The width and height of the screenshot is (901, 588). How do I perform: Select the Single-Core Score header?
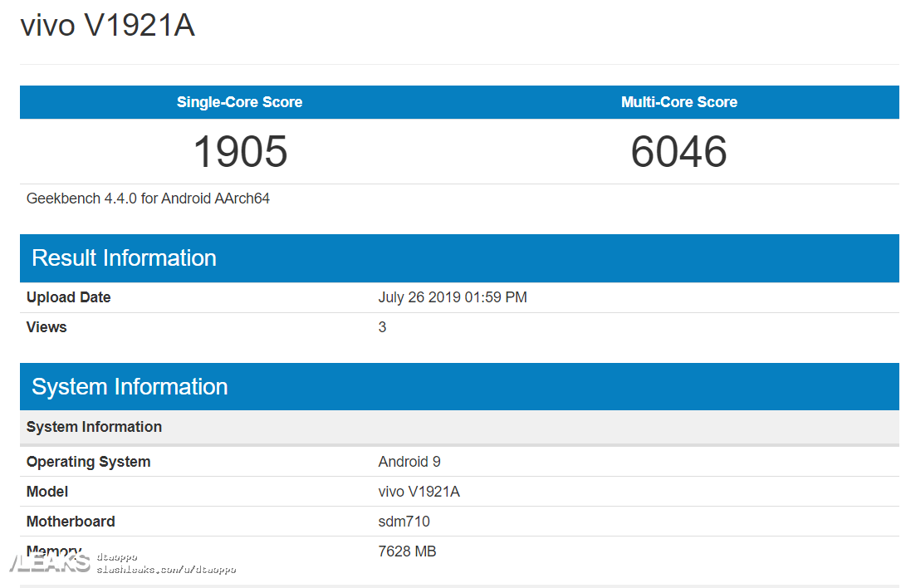[239, 102]
